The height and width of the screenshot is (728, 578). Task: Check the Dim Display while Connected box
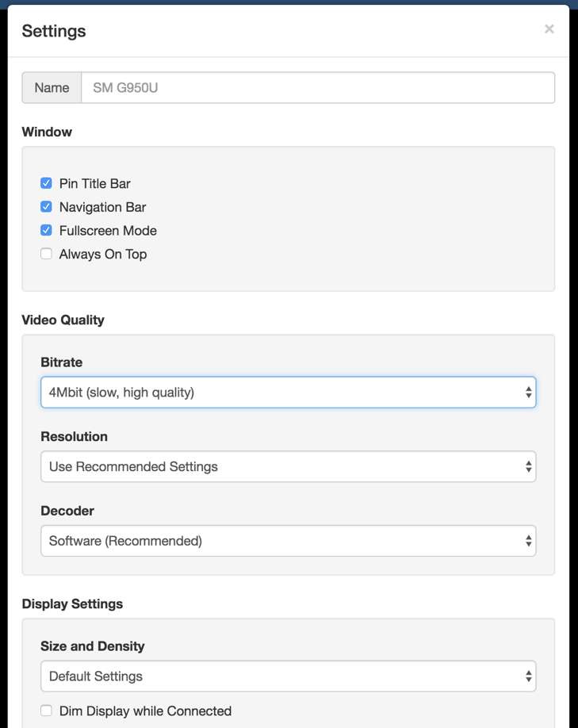point(46,711)
